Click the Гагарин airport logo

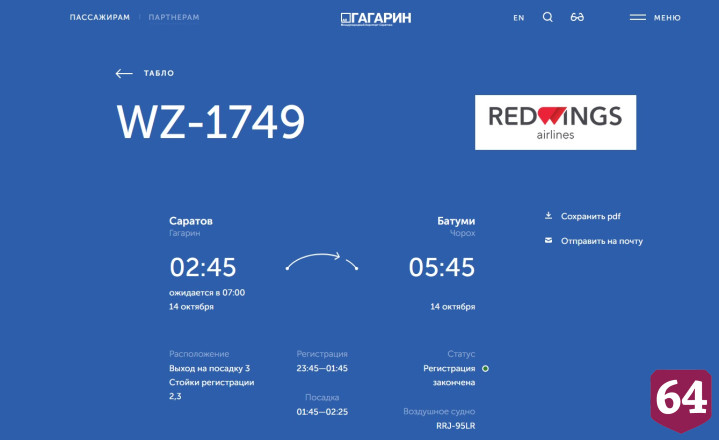[x=376, y=18]
